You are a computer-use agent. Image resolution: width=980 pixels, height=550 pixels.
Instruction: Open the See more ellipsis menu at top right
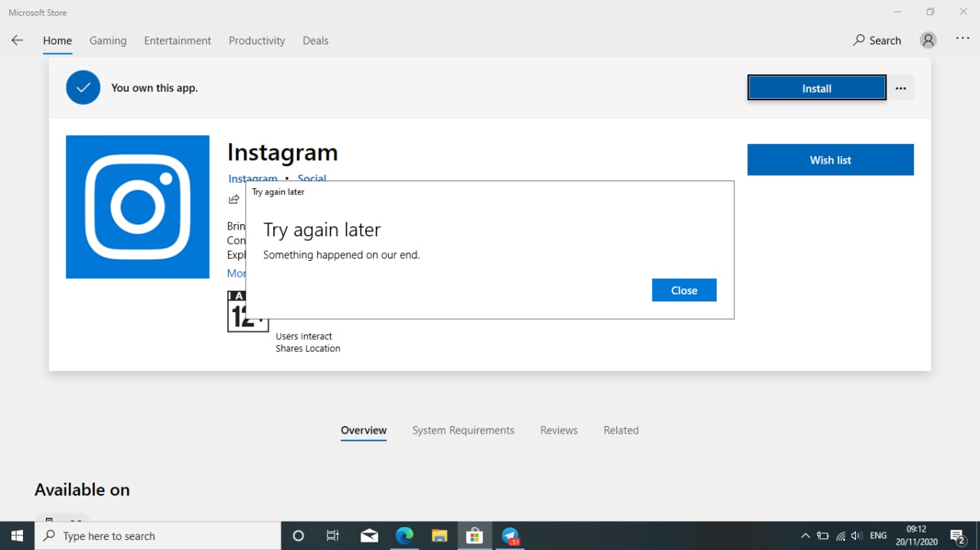coord(963,39)
